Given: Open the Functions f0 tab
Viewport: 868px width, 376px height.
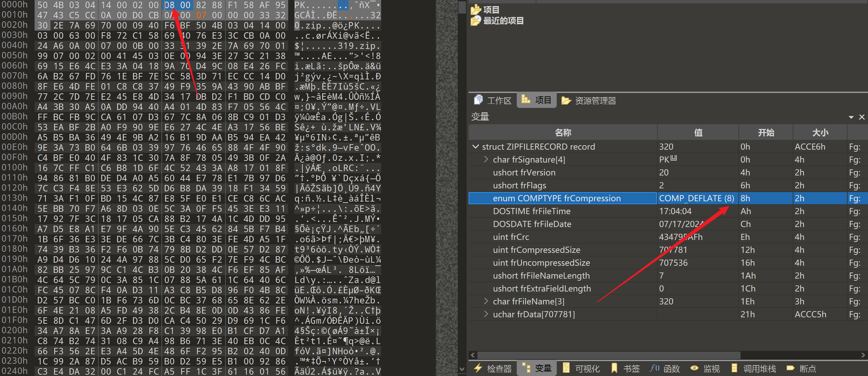Looking at the screenshot, I should click(654, 368).
